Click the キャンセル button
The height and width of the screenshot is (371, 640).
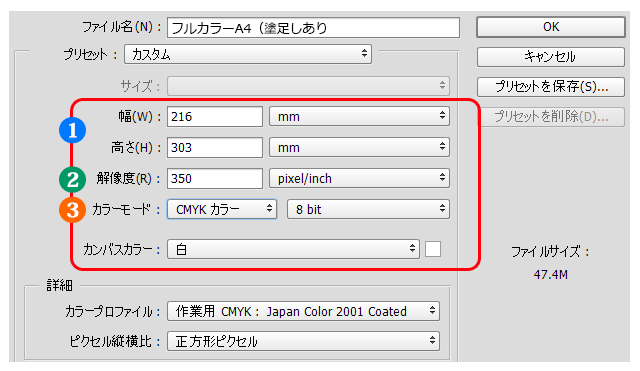tap(551, 57)
